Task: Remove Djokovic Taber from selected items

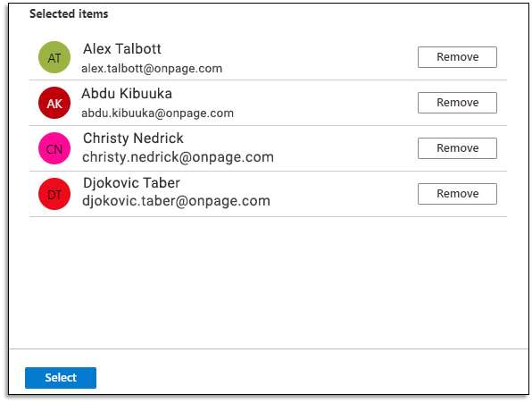Action: 457,194
